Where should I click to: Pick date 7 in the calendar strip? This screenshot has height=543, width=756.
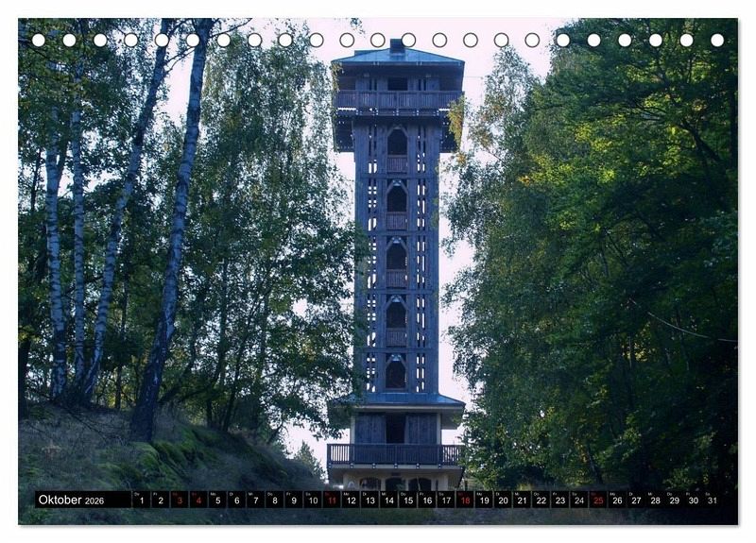click(x=255, y=500)
